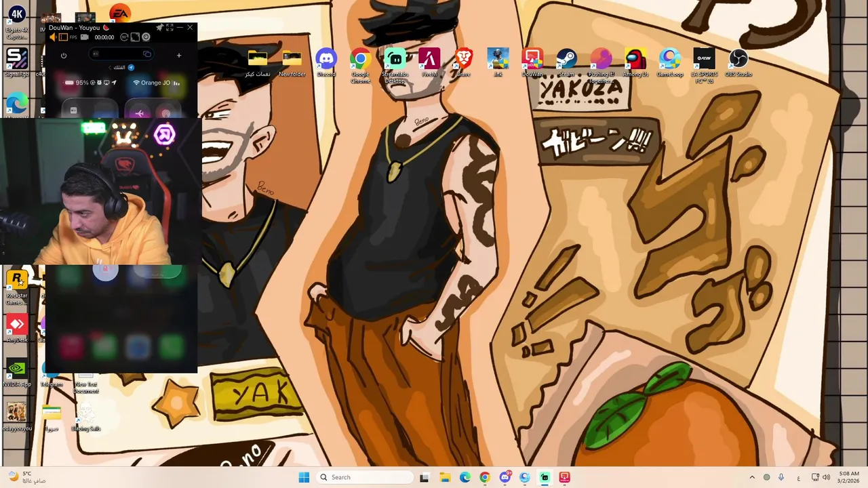This screenshot has height=488, width=868.
Task: Click DouWan screenshot crop icon
Action: tap(135, 37)
